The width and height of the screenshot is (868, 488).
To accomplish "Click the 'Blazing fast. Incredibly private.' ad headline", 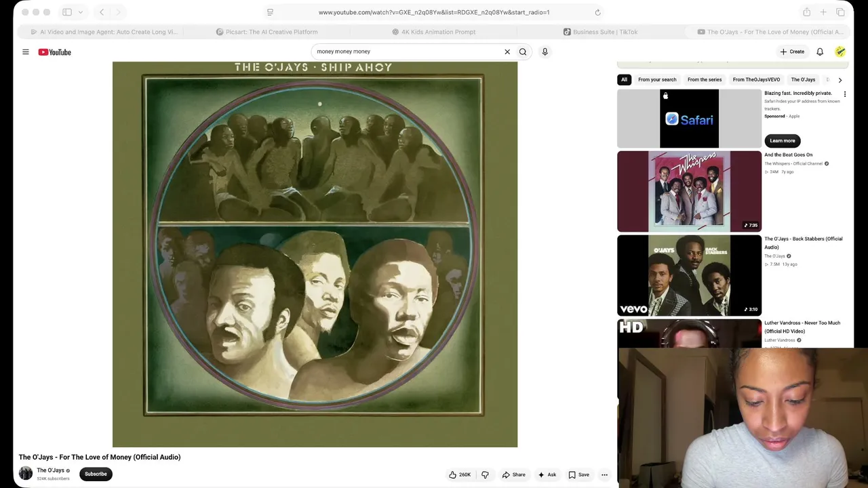I will pyautogui.click(x=798, y=93).
